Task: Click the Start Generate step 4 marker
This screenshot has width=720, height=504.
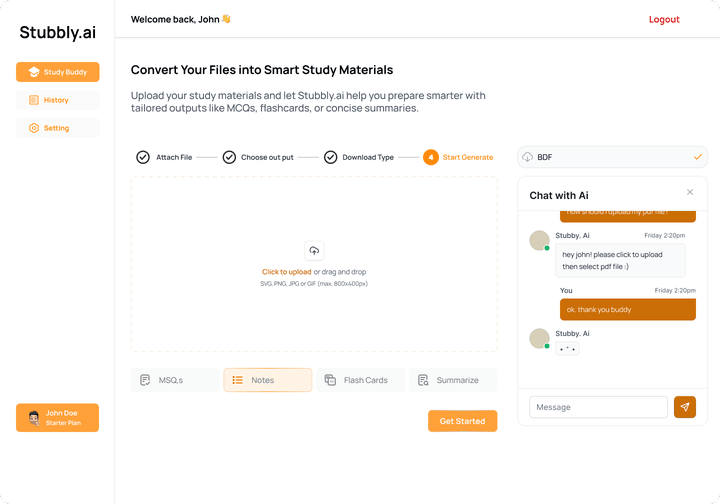Action: tap(430, 157)
